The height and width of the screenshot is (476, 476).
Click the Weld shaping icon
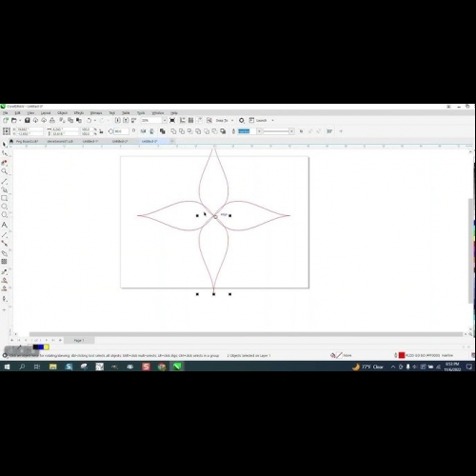(173, 131)
